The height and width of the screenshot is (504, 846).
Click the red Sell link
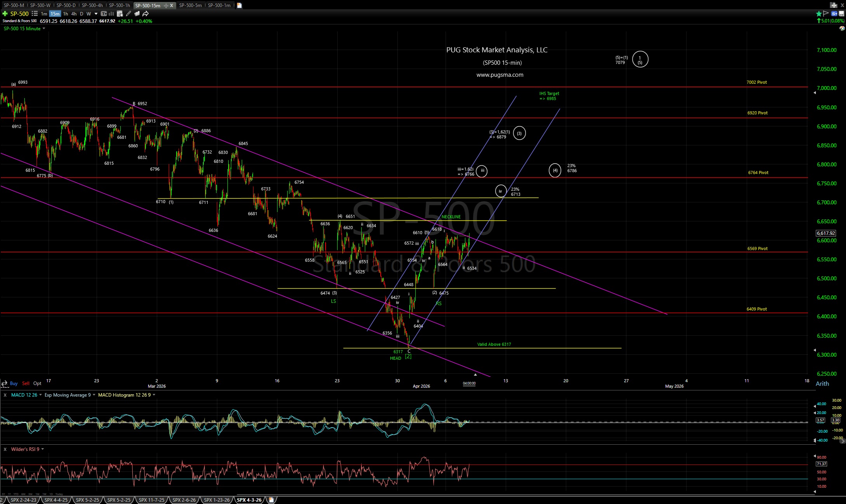[x=26, y=383]
